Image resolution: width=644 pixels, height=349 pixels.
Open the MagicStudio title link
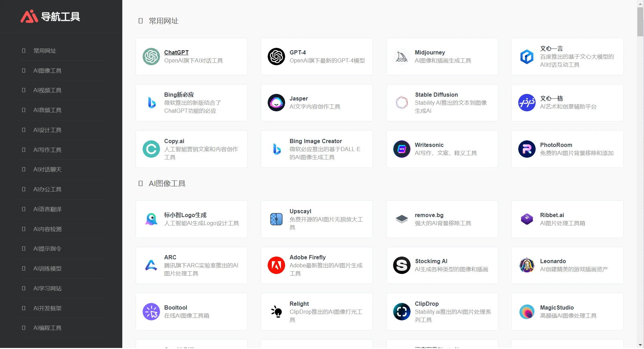557,307
